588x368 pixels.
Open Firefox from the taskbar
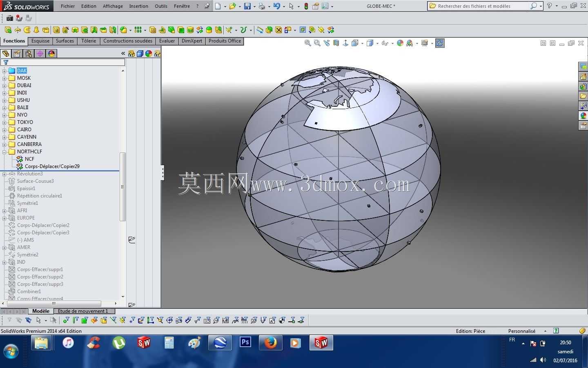tap(270, 342)
